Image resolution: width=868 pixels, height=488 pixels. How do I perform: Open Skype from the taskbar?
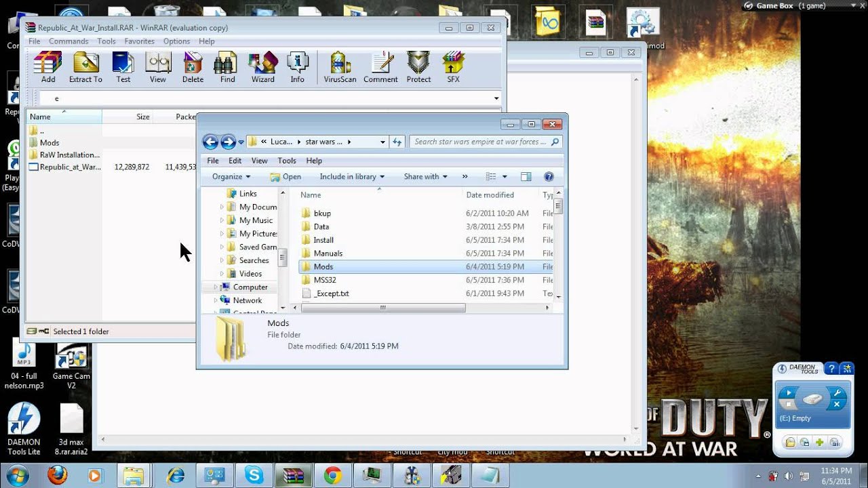[254, 475]
